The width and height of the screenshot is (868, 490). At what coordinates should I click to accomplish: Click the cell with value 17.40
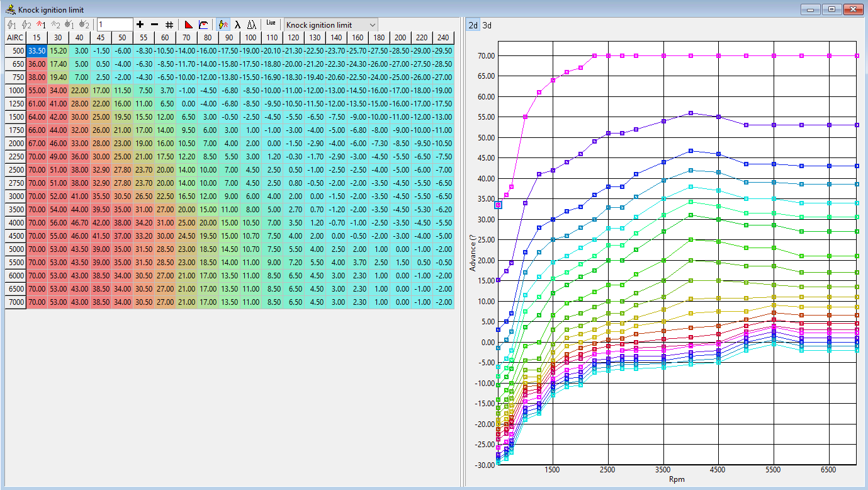click(58, 64)
